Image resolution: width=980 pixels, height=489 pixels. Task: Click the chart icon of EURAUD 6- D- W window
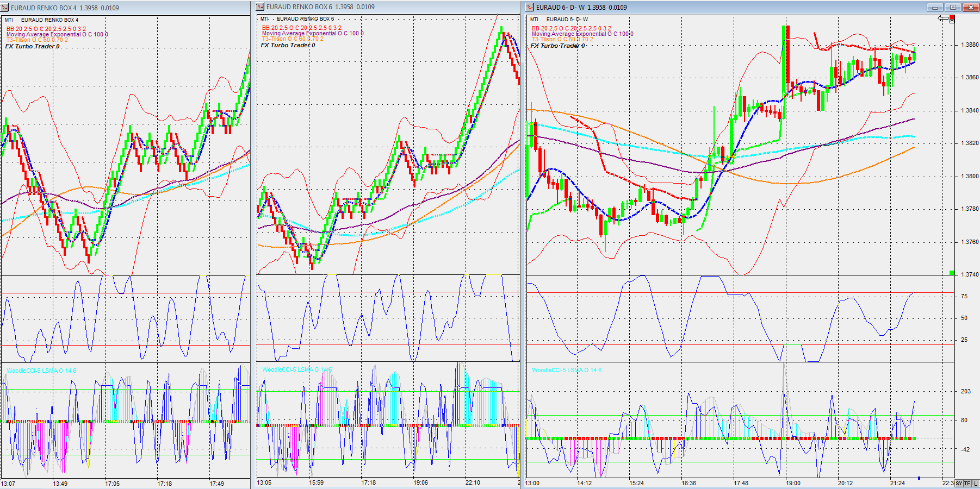530,7
